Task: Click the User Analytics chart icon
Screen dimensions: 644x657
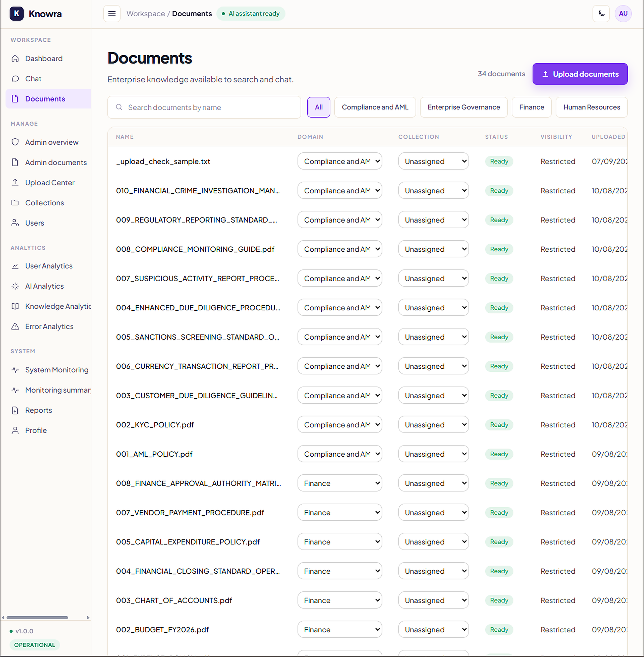Action: pos(15,266)
